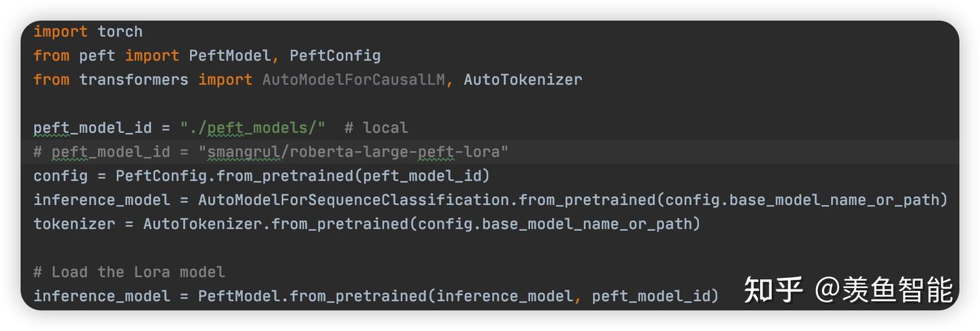Click the "torch" module name
980x331 pixels.
coord(120,32)
